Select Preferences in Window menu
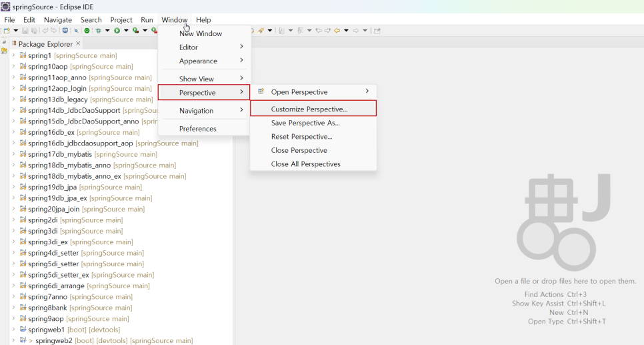Image resolution: width=644 pixels, height=345 pixels. (x=204, y=129)
